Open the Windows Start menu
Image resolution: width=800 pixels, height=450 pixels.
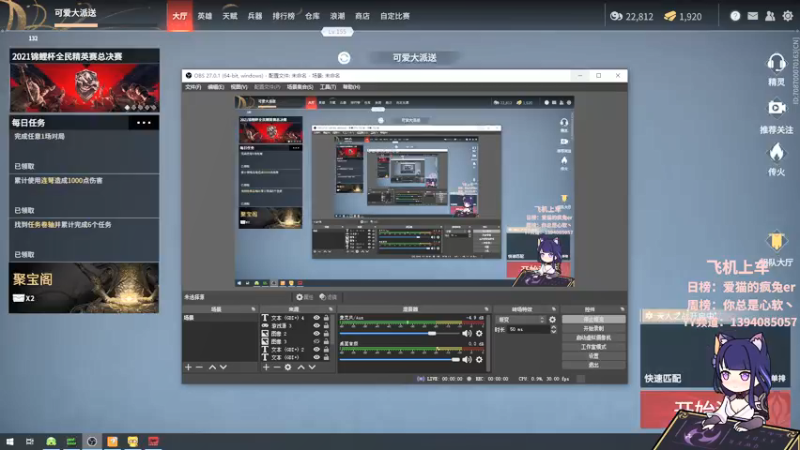(10, 441)
